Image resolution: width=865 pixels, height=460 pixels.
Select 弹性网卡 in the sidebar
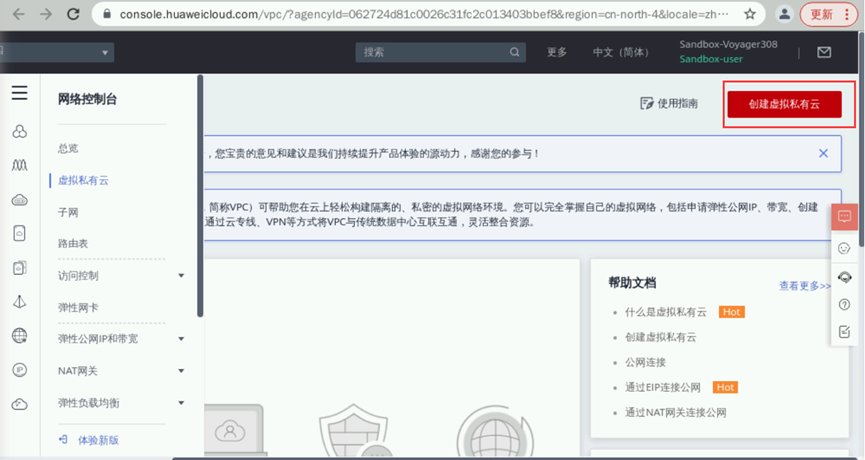pyautogui.click(x=78, y=307)
